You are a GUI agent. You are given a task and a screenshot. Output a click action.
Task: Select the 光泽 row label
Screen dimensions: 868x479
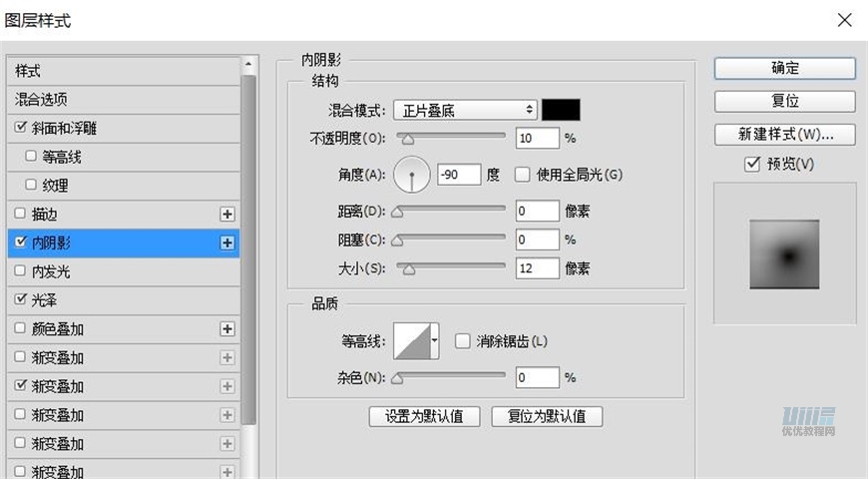(44, 300)
